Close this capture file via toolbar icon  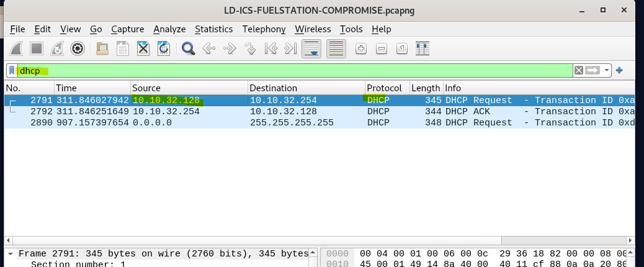pyautogui.click(x=143, y=48)
